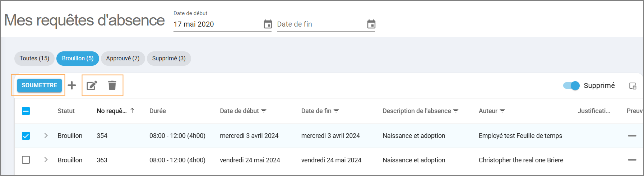The width and height of the screenshot is (644, 176).
Task: Uncheck the request 354 row checkbox
Action: pos(26,136)
